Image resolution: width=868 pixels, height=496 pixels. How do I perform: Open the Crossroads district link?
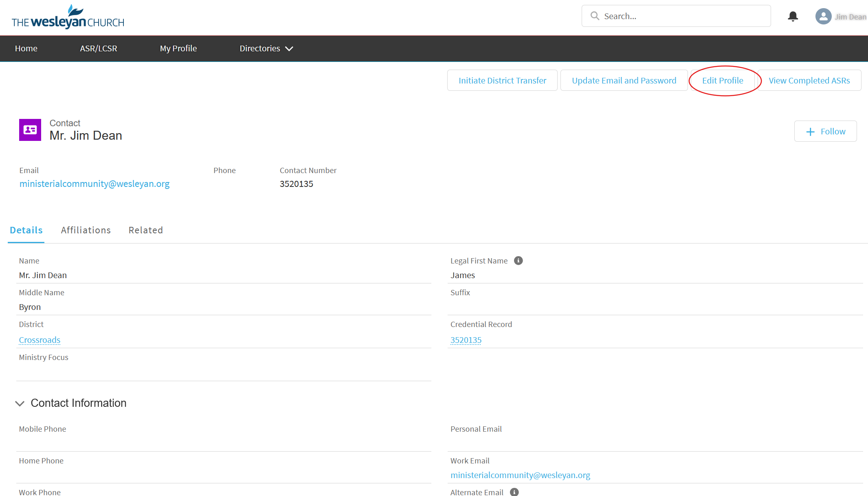[40, 340]
